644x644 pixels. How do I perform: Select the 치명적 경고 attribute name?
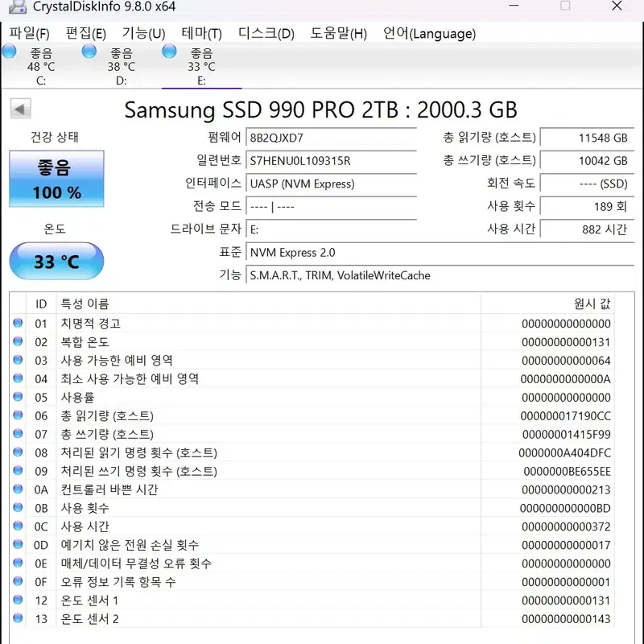coord(91,324)
